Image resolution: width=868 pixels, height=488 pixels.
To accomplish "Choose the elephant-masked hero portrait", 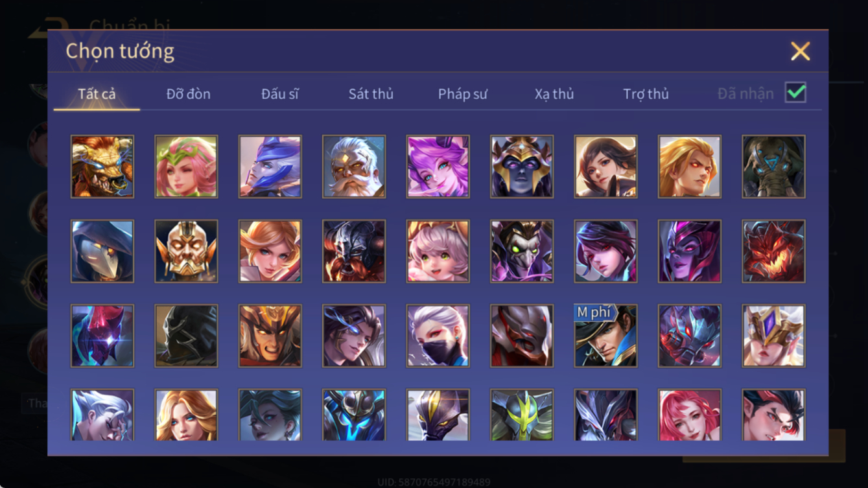I will pos(774,167).
